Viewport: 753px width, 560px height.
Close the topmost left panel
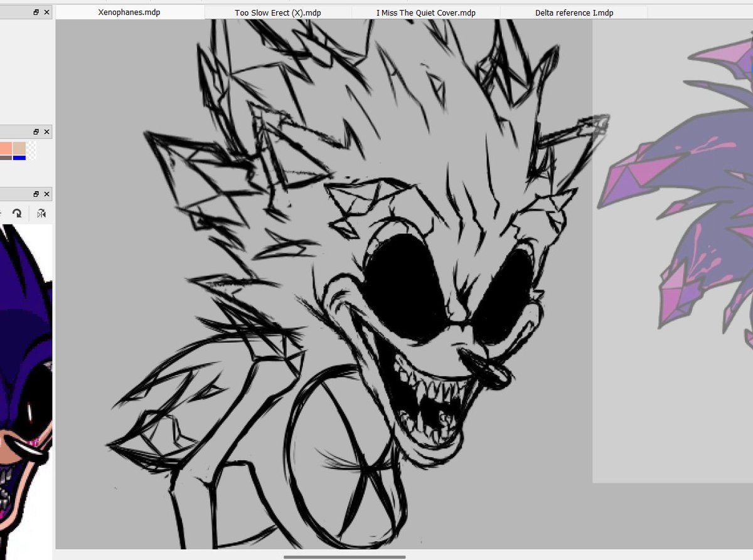(46, 12)
